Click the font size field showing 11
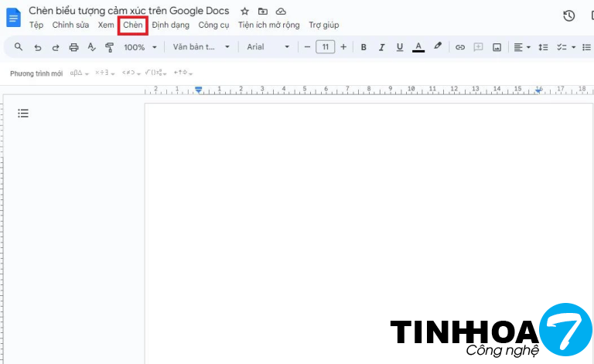Image resolution: width=594 pixels, height=364 pixels. click(x=325, y=47)
